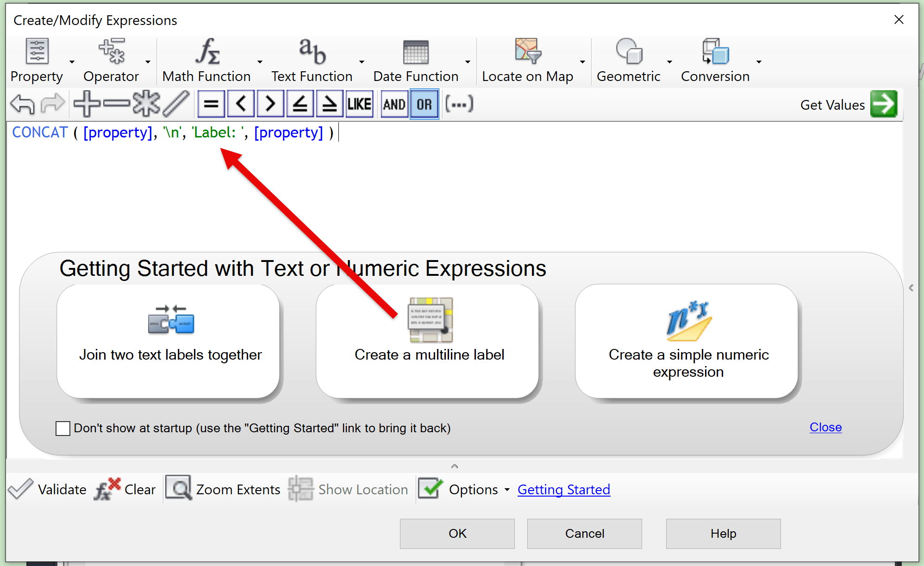The width and height of the screenshot is (924, 566).
Task: Toggle the AND logical operator
Action: point(394,104)
